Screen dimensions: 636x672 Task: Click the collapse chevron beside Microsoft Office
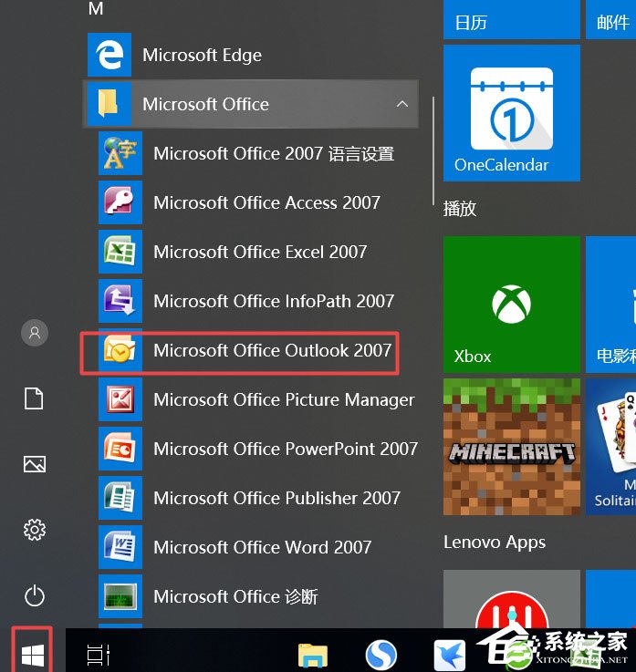401,104
